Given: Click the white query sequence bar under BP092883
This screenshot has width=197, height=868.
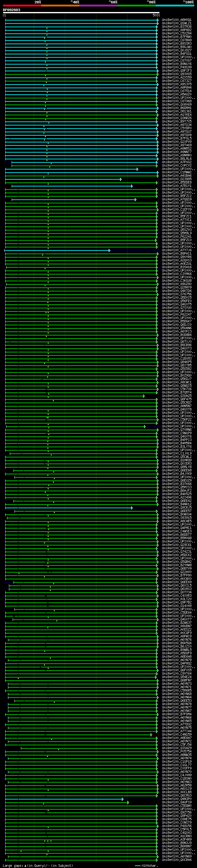Looking at the screenshot, I should (81, 12).
